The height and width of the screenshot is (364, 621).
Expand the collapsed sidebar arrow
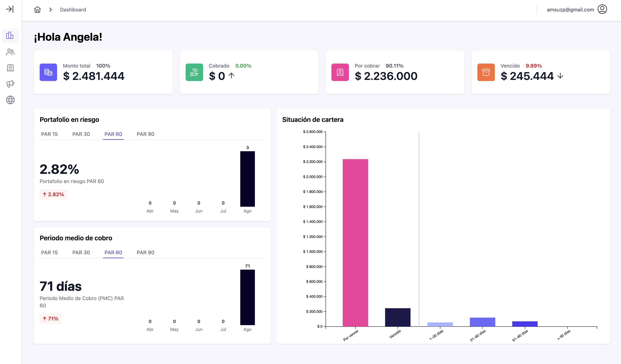click(10, 9)
